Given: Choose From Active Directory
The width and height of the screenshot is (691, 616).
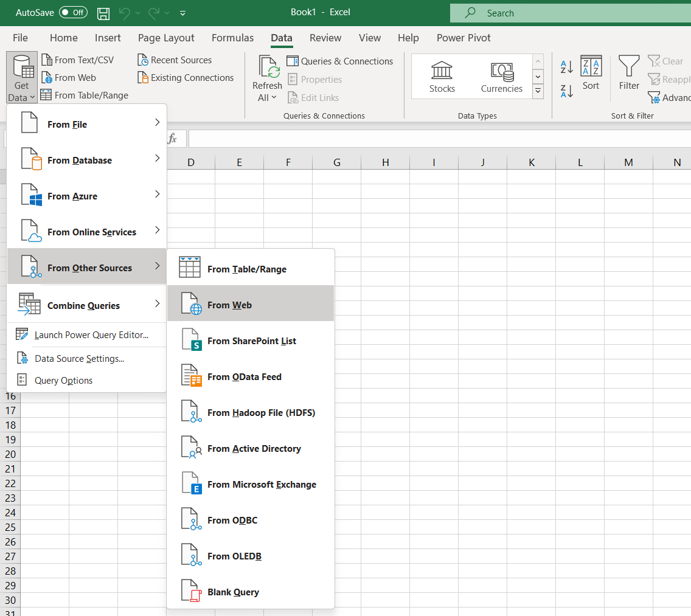Looking at the screenshot, I should pyautogui.click(x=251, y=448).
